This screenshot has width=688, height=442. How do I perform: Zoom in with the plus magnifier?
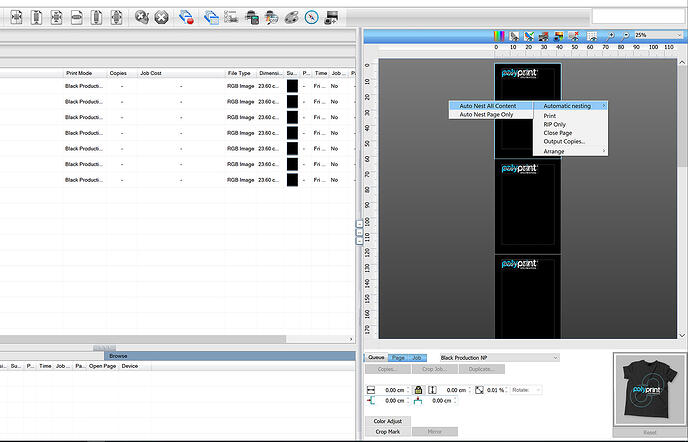[x=610, y=36]
